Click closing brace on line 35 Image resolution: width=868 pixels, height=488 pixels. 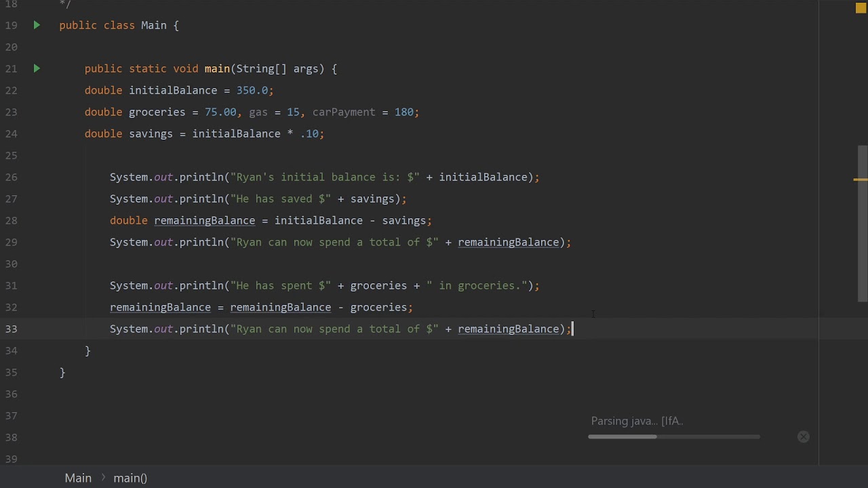pyautogui.click(x=62, y=372)
